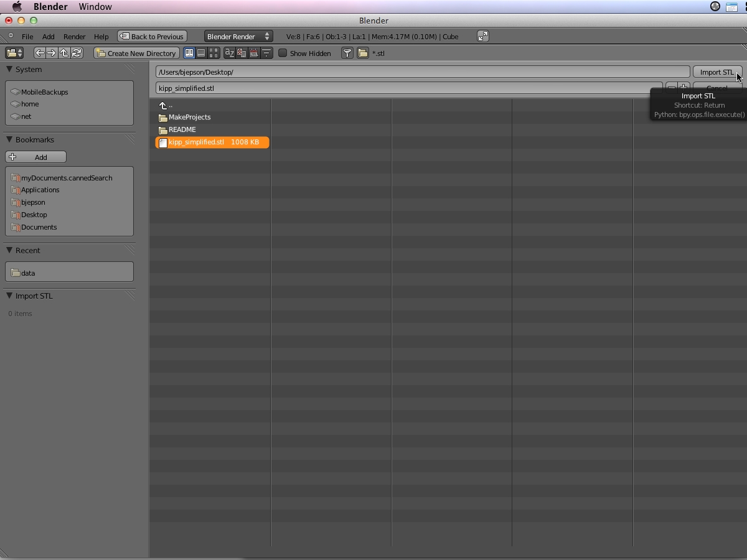Screen dimensions: 747x560
Task: Collapse the header menus with the small circle icon
Action: (11, 35)
